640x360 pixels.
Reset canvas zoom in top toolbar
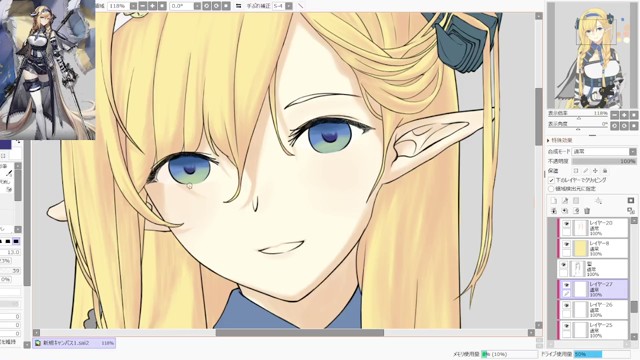point(162,6)
